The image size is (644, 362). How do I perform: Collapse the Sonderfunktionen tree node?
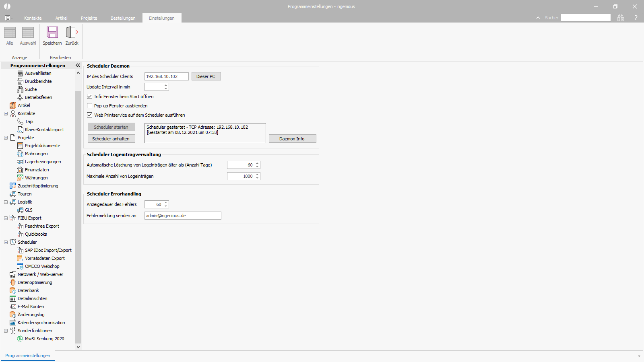click(6, 331)
